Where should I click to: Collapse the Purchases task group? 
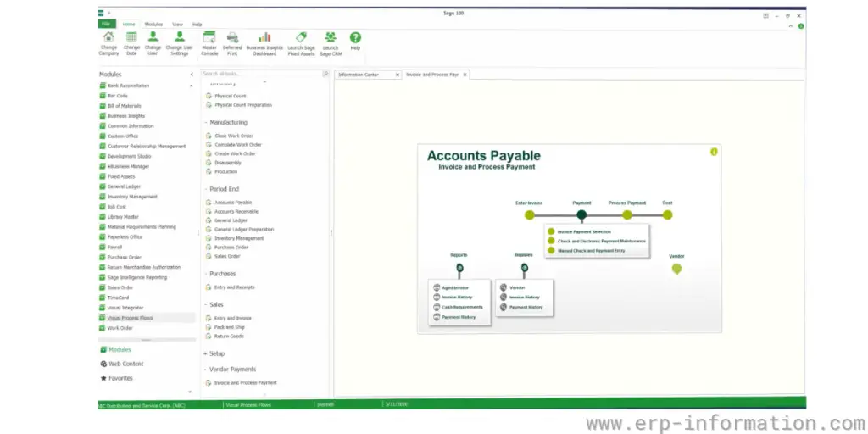205,274
